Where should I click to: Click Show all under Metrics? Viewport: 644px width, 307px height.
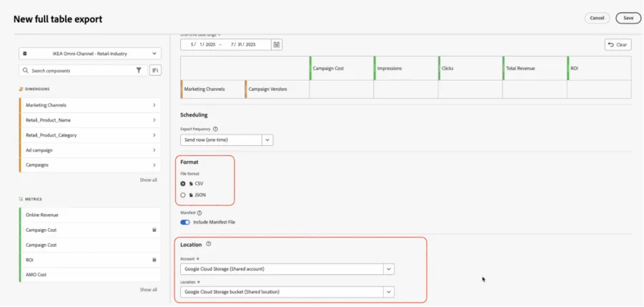pos(148,290)
